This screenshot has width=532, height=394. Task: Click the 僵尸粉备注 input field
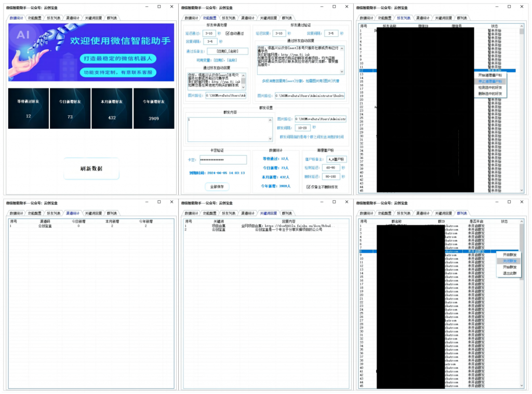tap(336, 159)
